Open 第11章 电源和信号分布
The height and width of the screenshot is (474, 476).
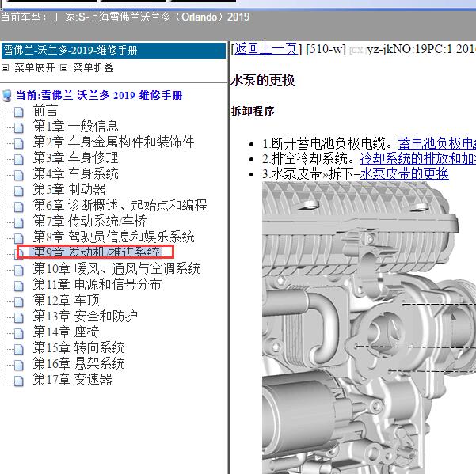tap(97, 284)
